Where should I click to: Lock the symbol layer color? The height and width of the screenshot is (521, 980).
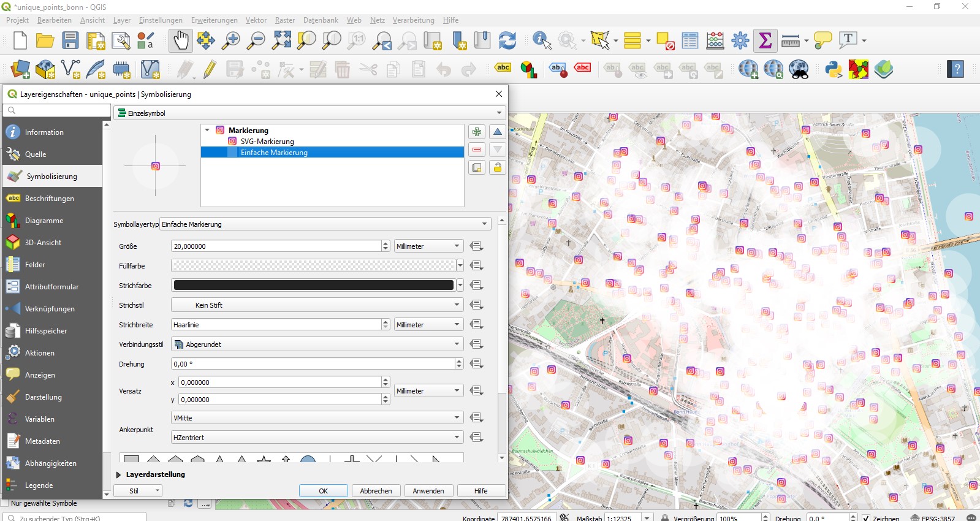click(497, 167)
